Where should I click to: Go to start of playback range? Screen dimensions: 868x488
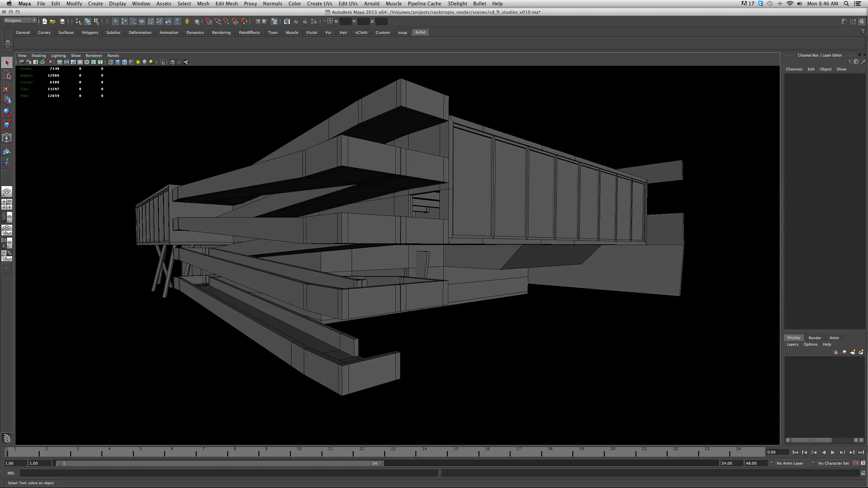click(x=795, y=452)
